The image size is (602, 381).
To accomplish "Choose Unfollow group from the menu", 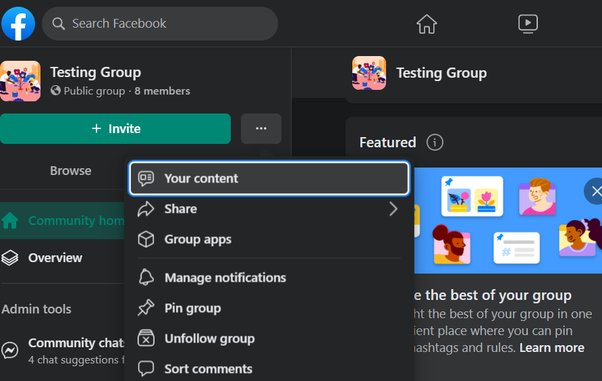I will tap(269, 338).
